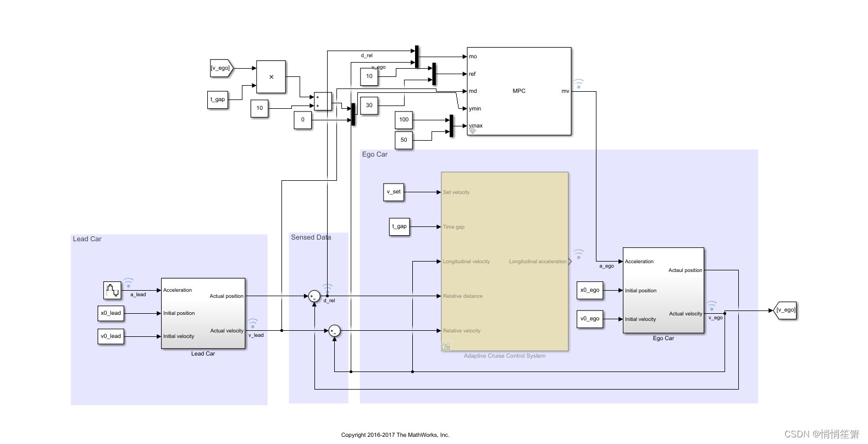Click the signal logging badge on v_lead
Viewport: 868px width, 444px height.
252,323
